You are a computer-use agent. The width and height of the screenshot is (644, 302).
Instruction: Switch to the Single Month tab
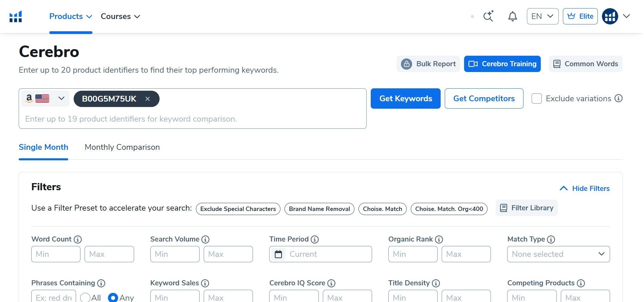point(43,147)
